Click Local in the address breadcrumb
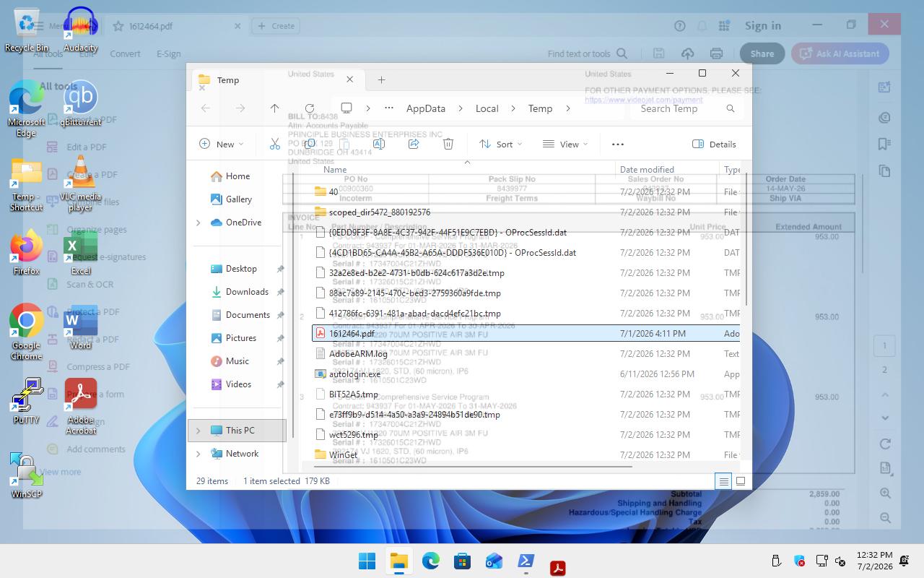Viewport: 924px width, 578px height. click(487, 108)
